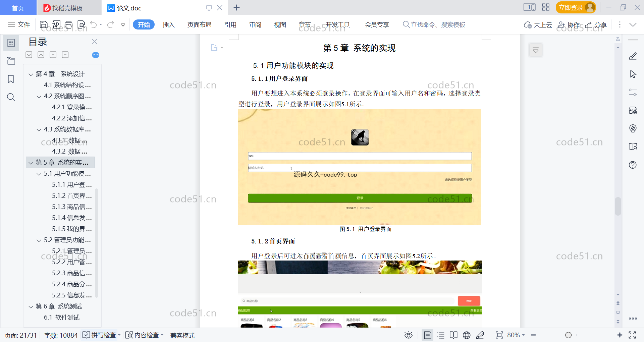Go to 6.1 软件测试 heading in TOC

62,318
